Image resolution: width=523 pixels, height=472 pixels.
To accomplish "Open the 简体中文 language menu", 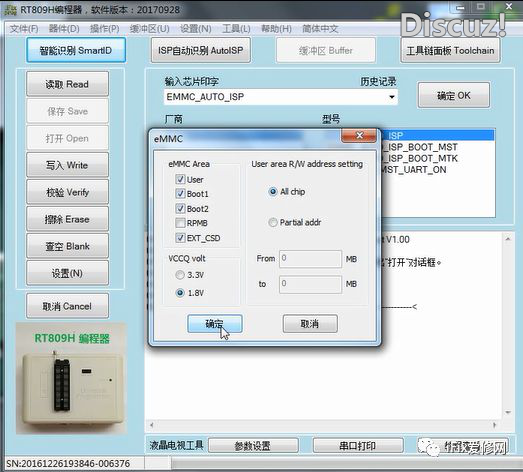I will [320, 29].
